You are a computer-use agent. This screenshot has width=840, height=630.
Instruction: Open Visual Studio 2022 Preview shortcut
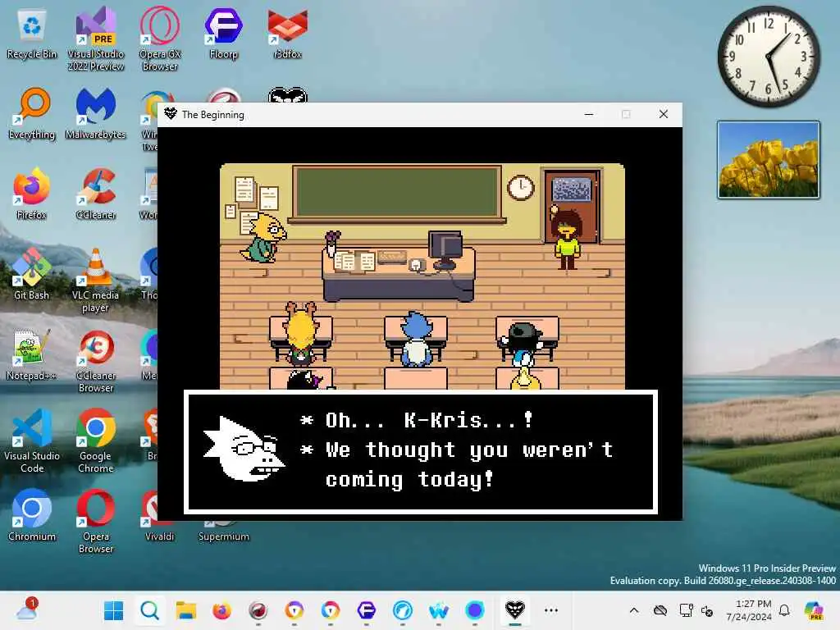click(96, 39)
